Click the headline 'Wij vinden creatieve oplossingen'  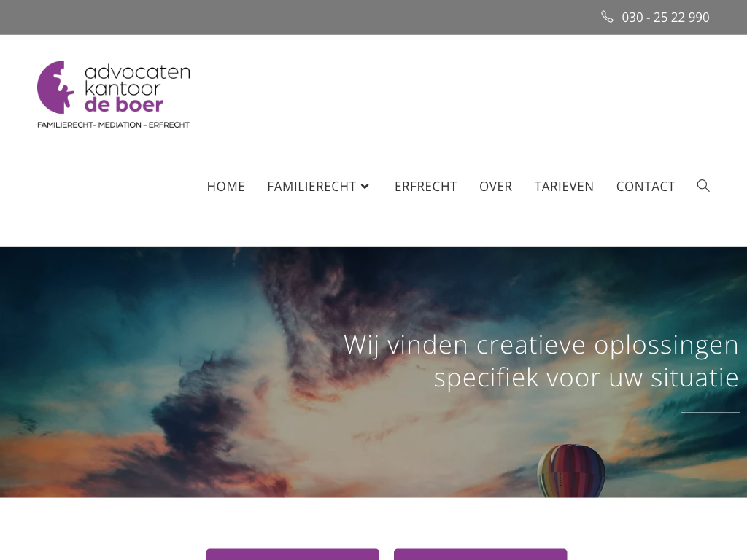[541, 345]
